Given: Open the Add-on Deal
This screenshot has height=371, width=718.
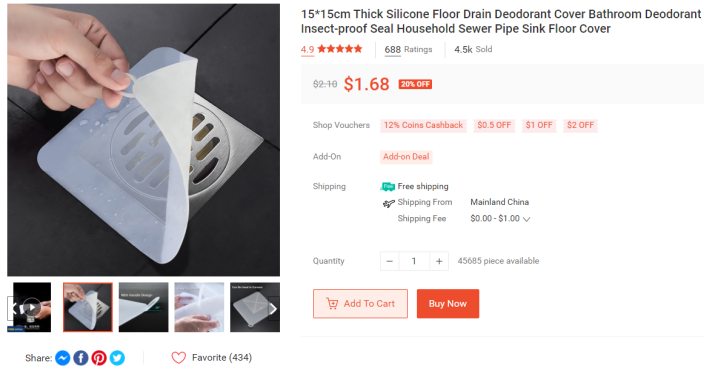Looking at the screenshot, I should click(406, 157).
